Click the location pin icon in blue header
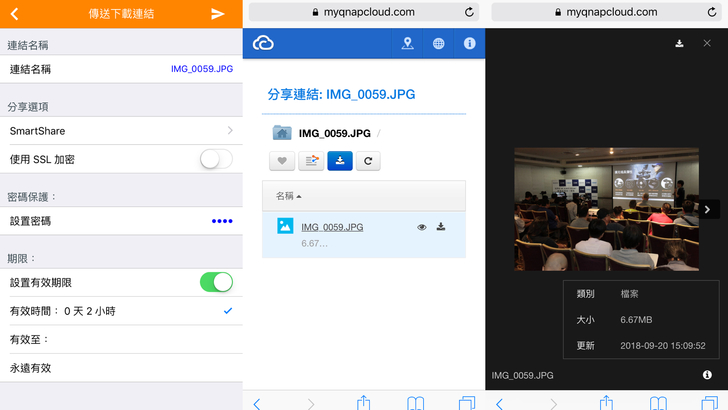Image resolution: width=728 pixels, height=410 pixels. click(407, 44)
